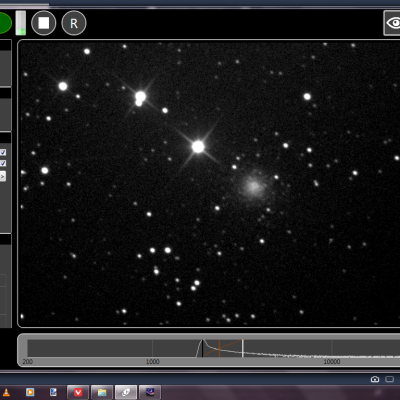Click the green level progress bar
Image resolution: width=400 pixels, height=400 pixels.
tap(21, 23)
